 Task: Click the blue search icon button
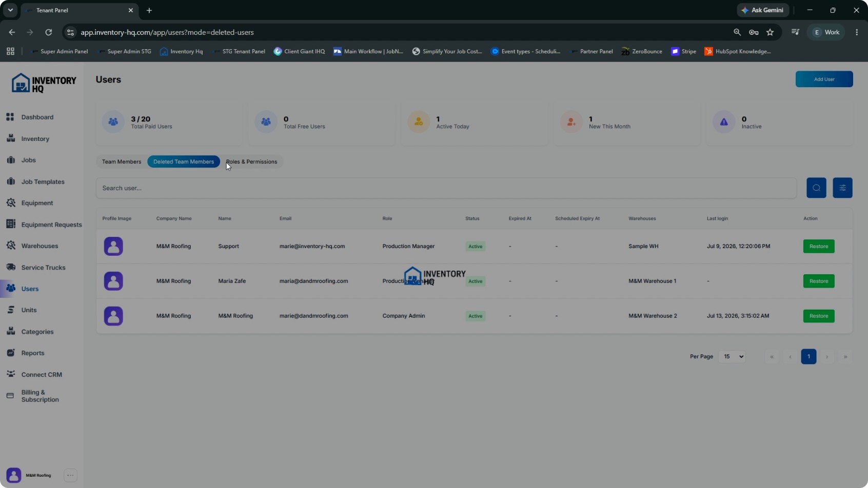(816, 188)
